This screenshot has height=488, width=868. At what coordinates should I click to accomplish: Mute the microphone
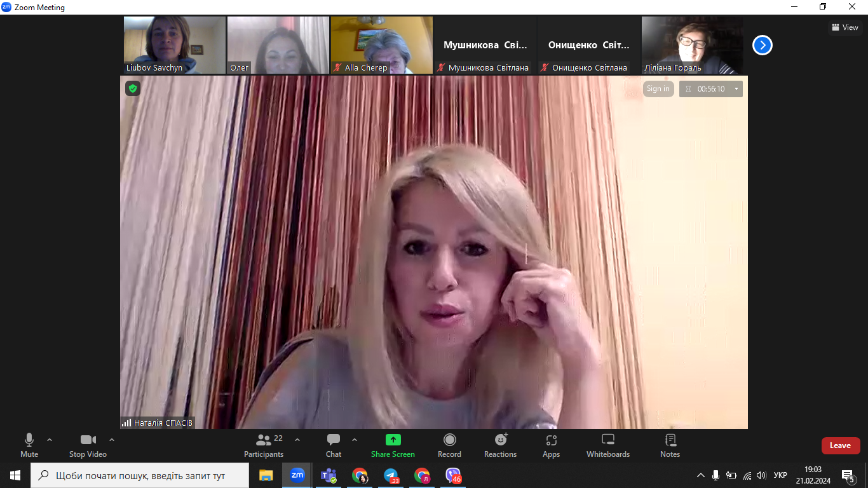(29, 445)
